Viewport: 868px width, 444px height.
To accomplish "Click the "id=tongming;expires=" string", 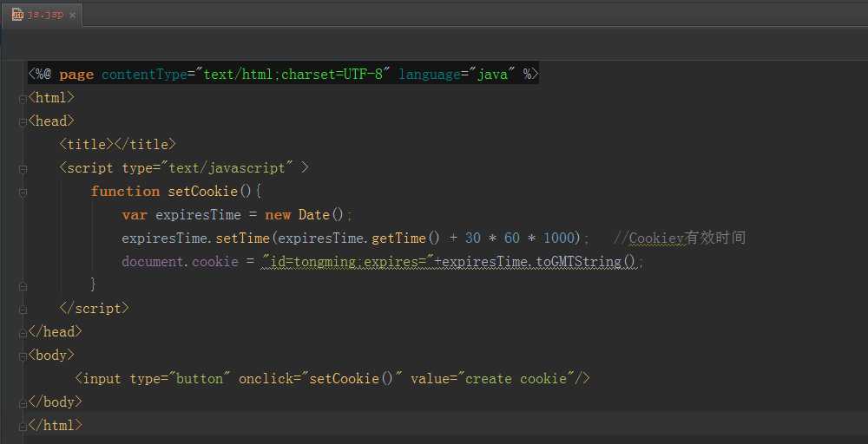I will click(x=348, y=261).
